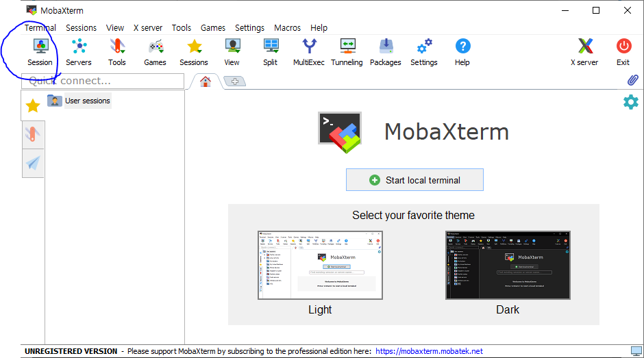Click the red Exit power icon
This screenshot has height=358, width=644.
623,52
